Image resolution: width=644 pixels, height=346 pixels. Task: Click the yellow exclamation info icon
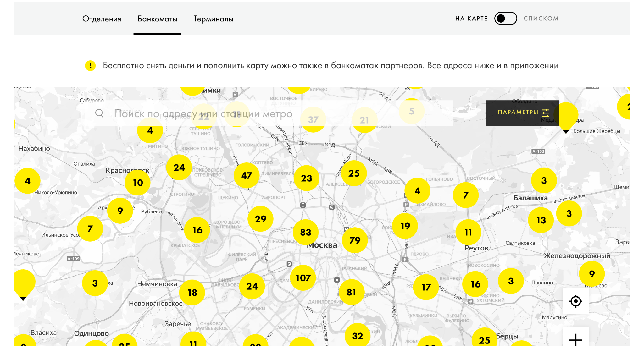pos(90,65)
